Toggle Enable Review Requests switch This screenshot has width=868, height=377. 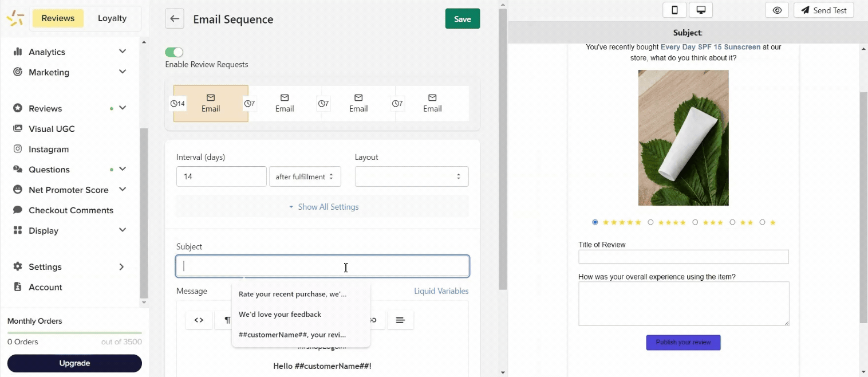coord(174,52)
